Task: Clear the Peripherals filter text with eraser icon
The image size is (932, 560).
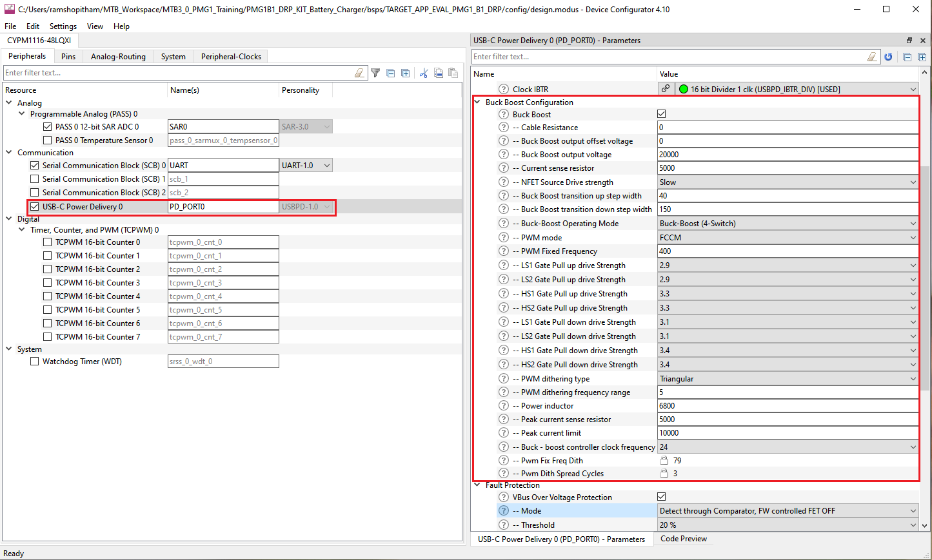Action: (x=359, y=73)
